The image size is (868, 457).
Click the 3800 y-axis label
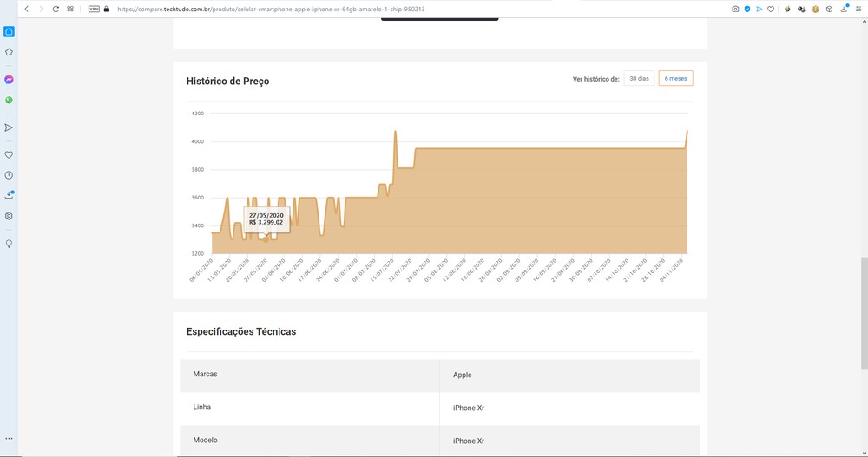point(198,170)
